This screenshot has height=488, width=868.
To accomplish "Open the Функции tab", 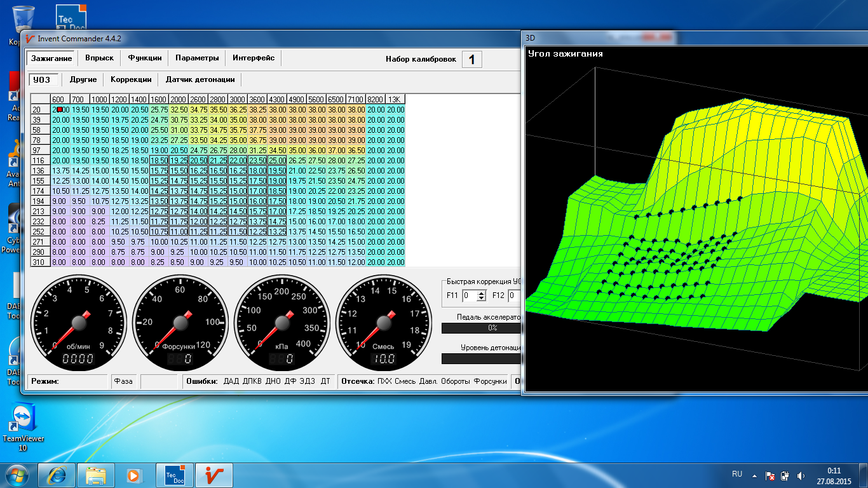I will [x=145, y=58].
